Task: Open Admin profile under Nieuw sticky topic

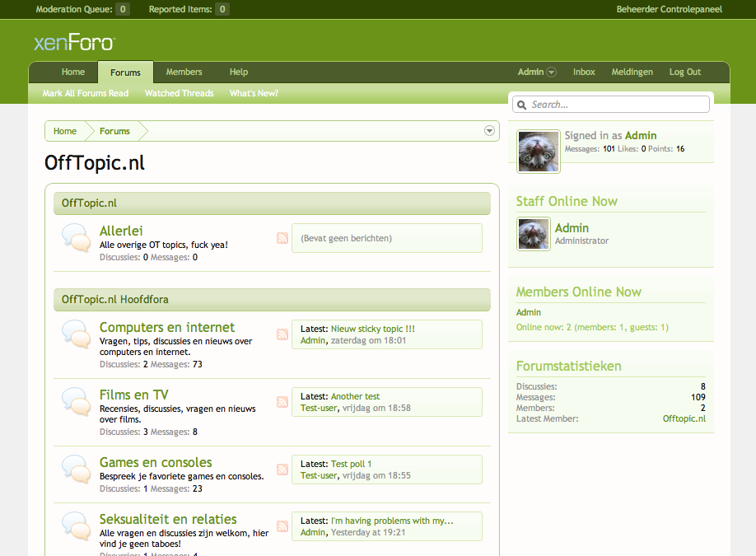Action: pos(312,340)
